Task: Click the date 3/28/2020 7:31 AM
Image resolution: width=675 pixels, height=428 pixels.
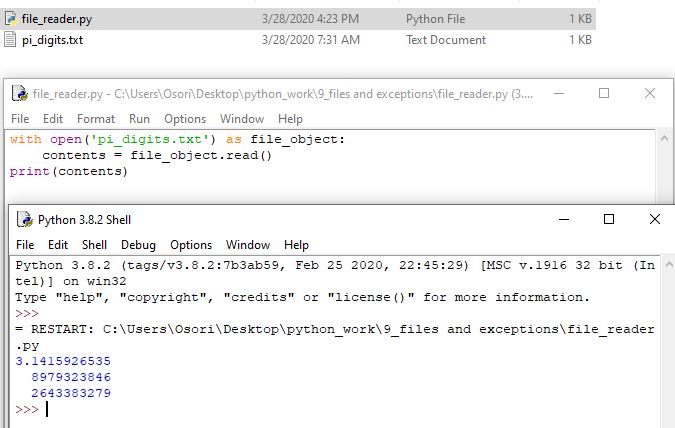Action: coord(311,40)
